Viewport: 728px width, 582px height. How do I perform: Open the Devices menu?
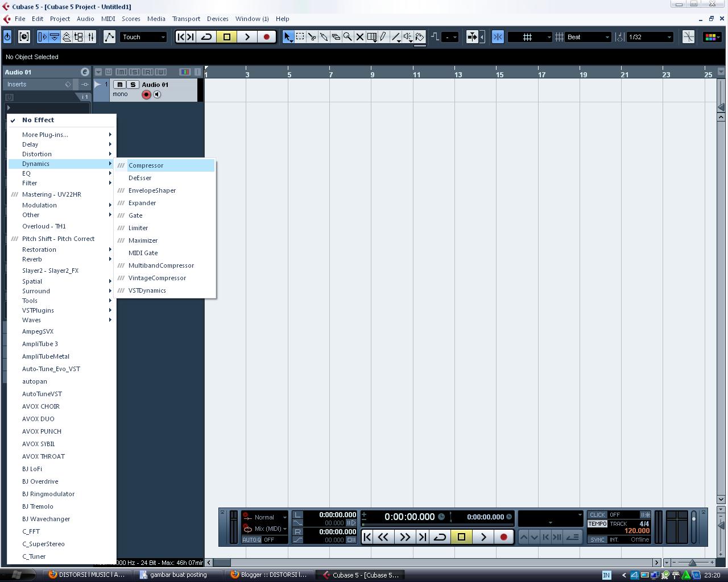[217, 19]
